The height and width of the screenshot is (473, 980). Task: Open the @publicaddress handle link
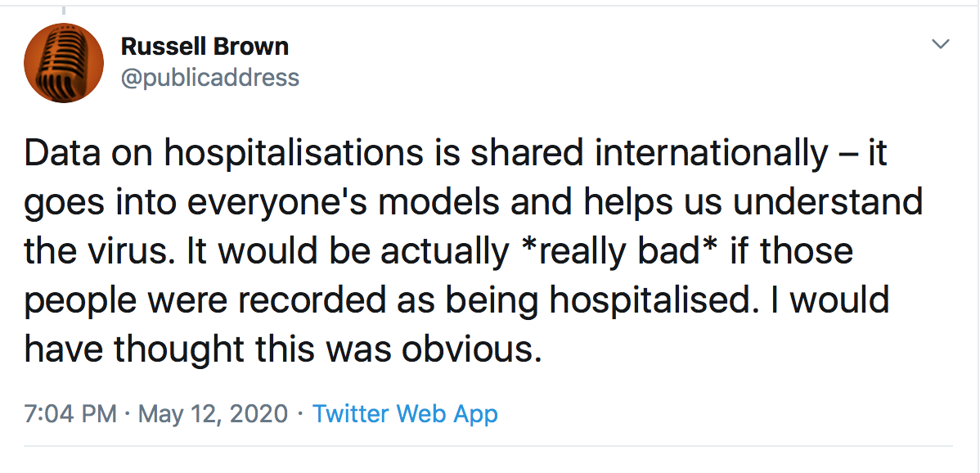pos(209,78)
